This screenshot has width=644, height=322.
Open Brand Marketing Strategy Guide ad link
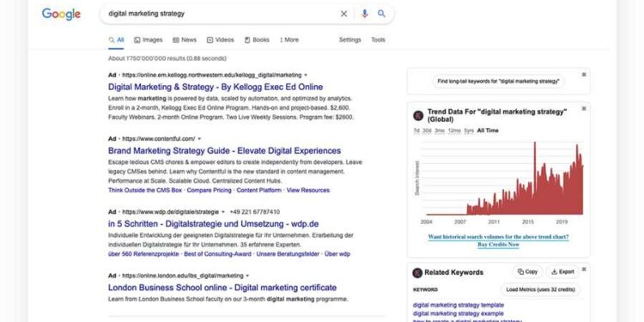[x=224, y=151]
